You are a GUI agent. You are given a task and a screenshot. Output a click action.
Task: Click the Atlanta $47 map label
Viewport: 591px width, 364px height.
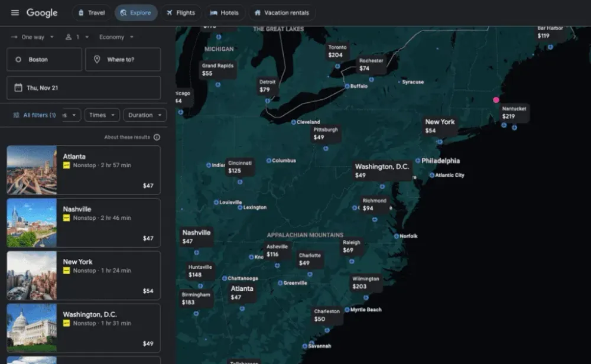[x=242, y=292]
